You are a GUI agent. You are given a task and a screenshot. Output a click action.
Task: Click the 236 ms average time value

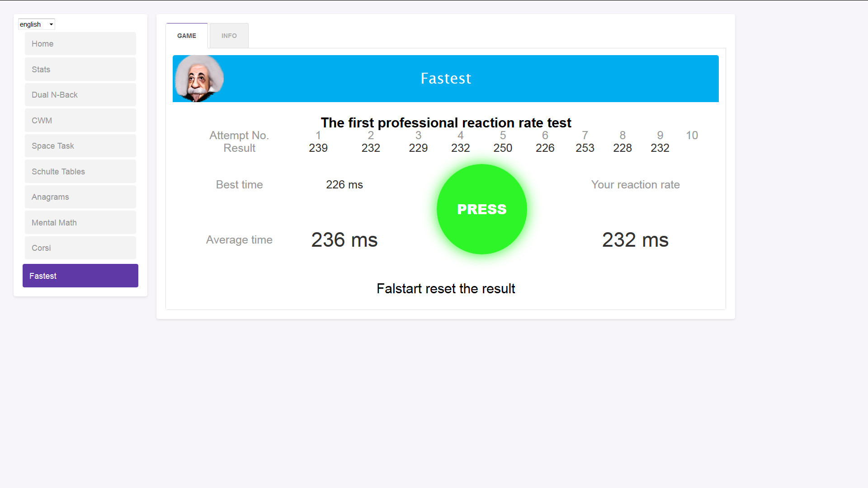[344, 240]
